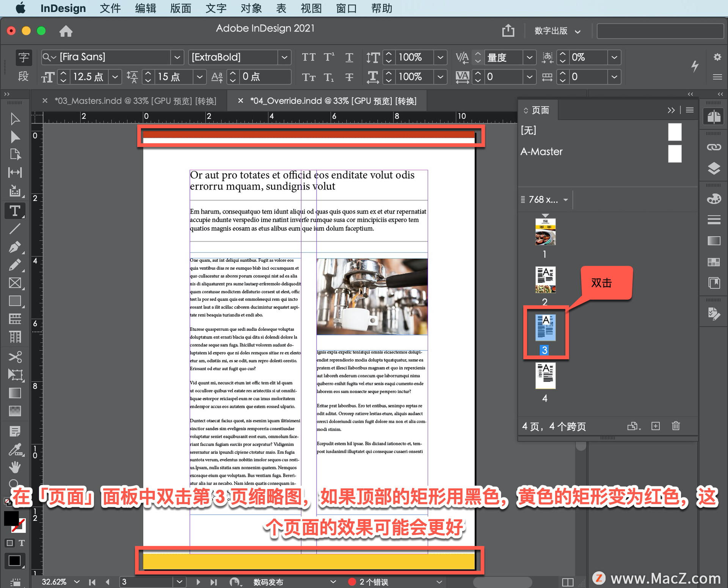This screenshot has width=728, height=588.
Task: Toggle Subscript formatting
Action: pos(329,77)
